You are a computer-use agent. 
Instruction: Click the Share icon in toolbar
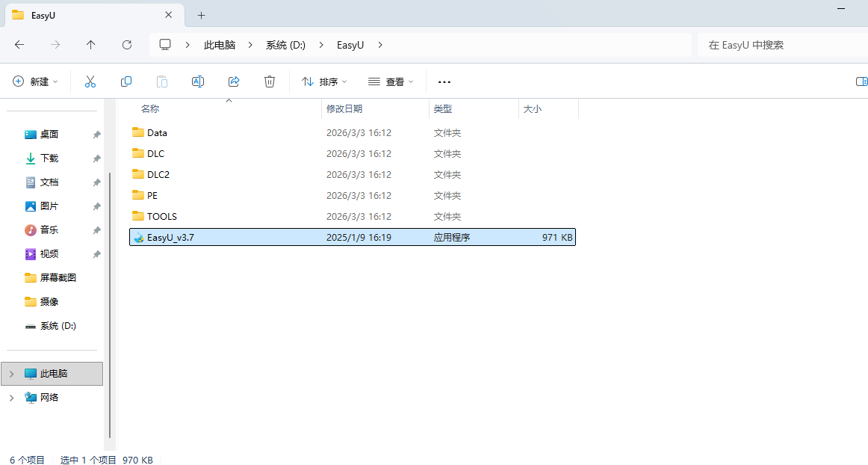[234, 81]
